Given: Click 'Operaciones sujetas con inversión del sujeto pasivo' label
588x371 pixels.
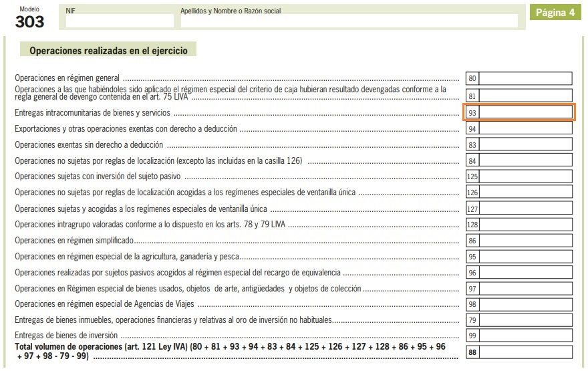Looking at the screenshot, I should 98,176.
